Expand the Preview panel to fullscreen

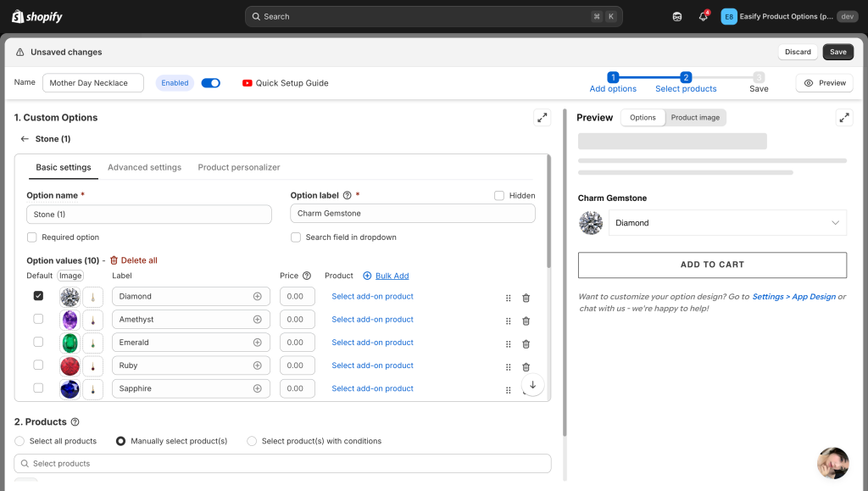pos(843,118)
